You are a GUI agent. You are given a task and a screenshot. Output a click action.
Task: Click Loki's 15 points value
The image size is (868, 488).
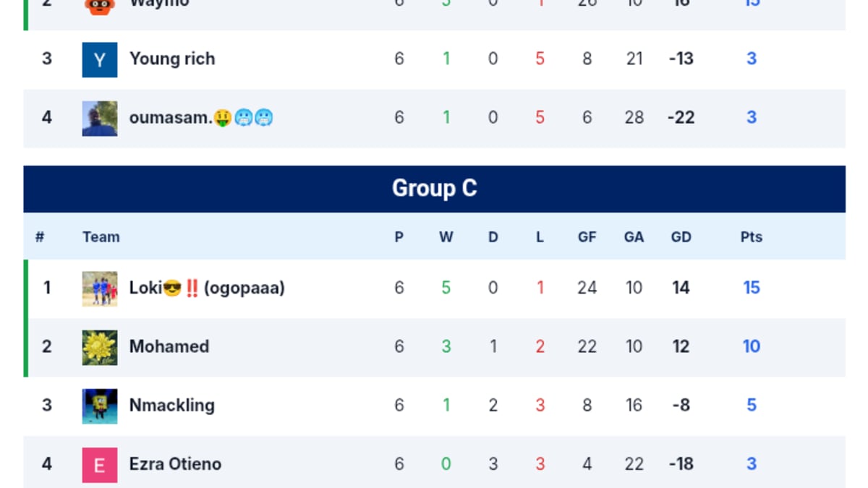(752, 288)
